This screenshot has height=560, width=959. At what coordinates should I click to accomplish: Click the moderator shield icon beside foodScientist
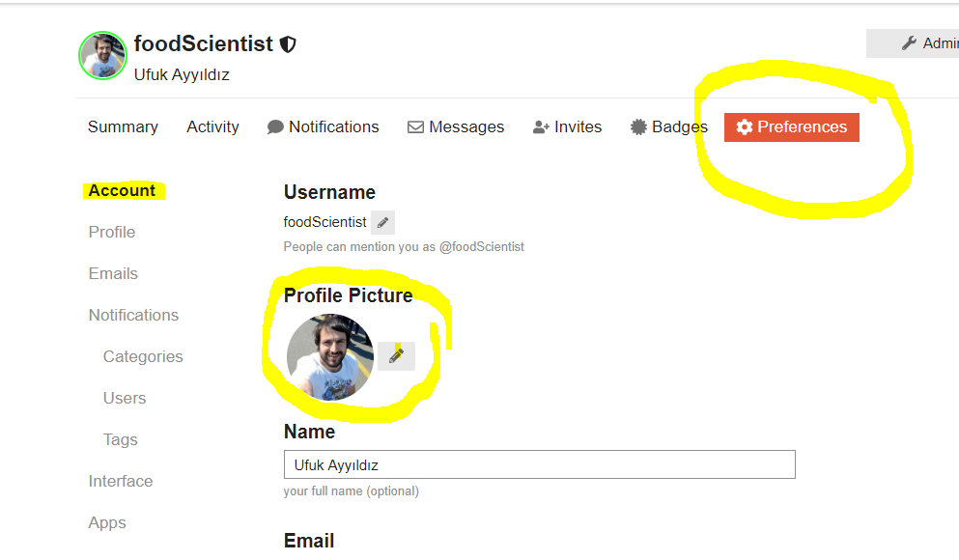288,44
